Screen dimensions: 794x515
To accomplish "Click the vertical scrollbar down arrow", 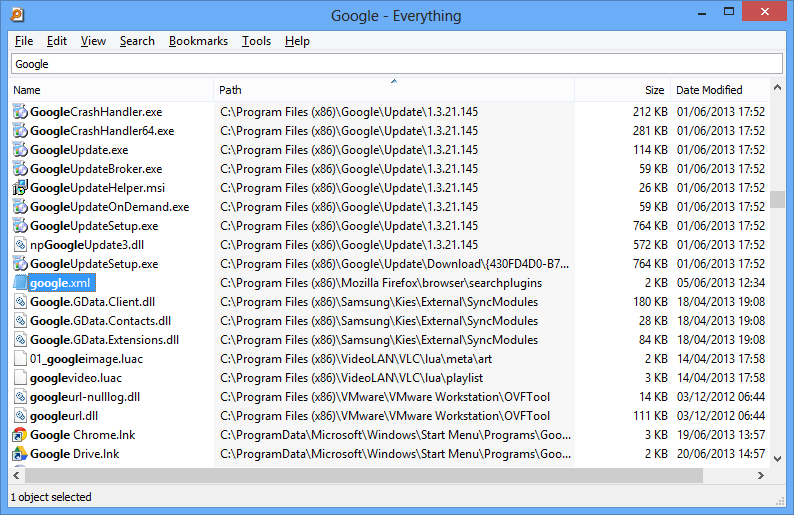I will 777,459.
